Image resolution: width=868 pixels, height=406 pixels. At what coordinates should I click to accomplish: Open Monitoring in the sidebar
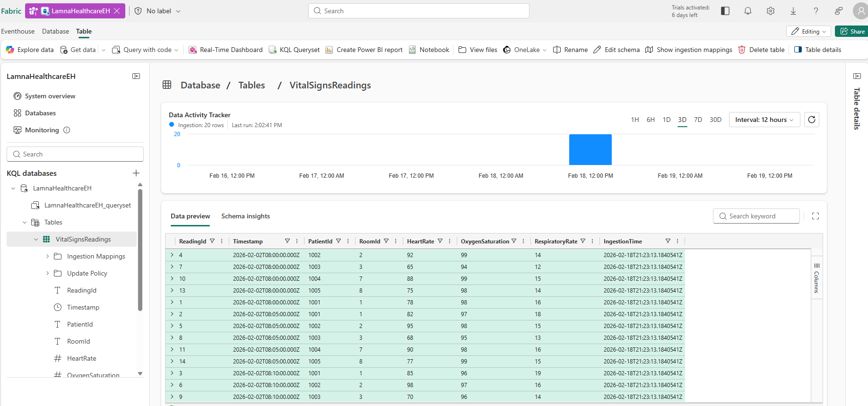36,130
